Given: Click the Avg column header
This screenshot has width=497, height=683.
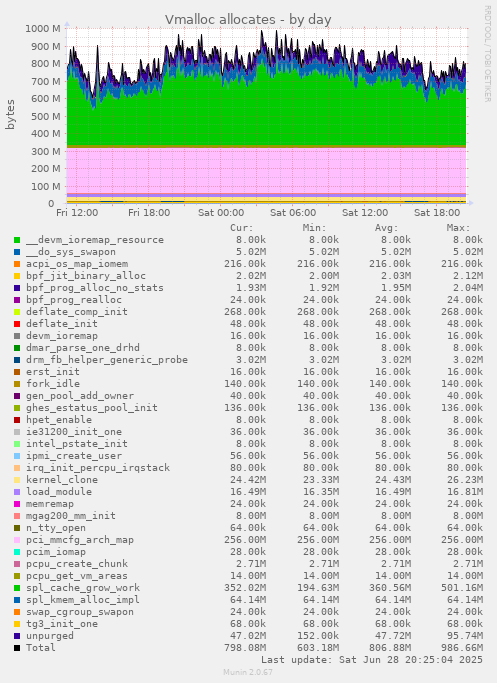Looking at the screenshot, I should click(386, 228).
